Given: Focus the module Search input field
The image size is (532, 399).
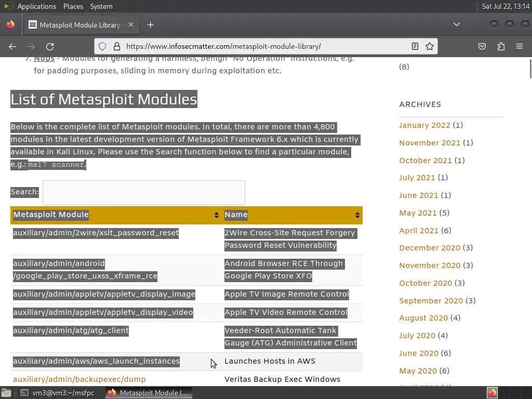Looking at the screenshot, I should click(144, 192).
